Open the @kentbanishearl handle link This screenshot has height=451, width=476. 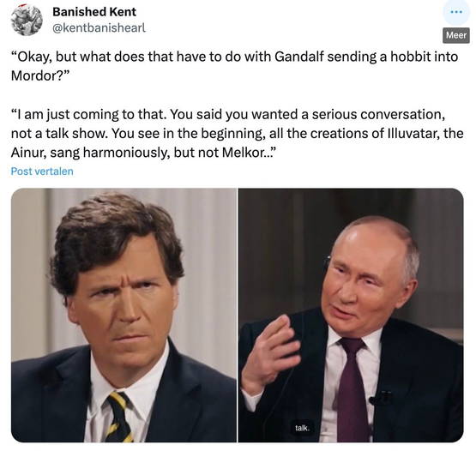[99, 28]
